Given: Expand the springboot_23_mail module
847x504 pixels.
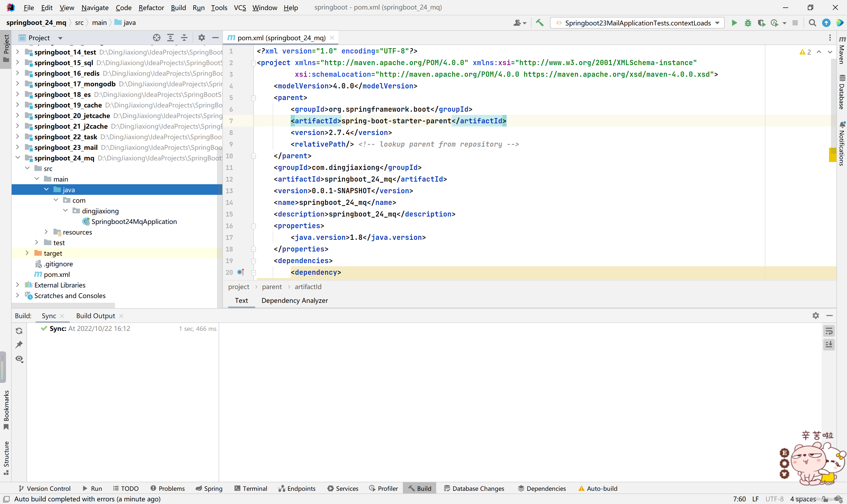Looking at the screenshot, I should click(x=18, y=147).
